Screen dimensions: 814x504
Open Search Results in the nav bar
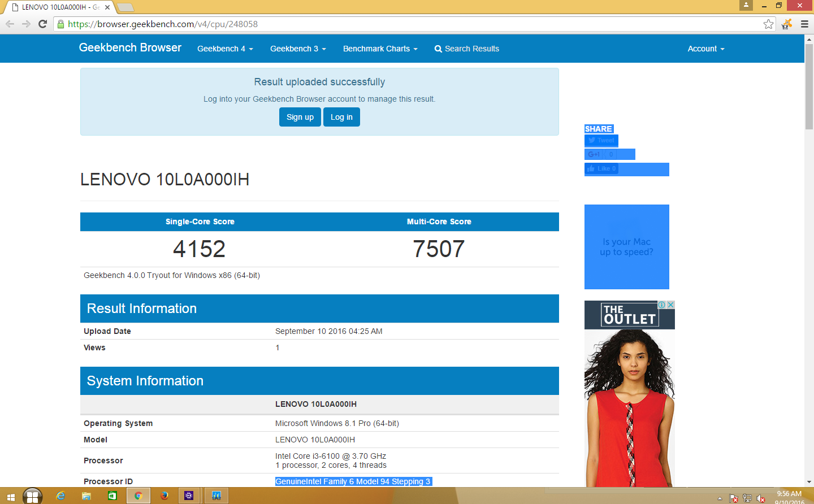click(x=467, y=49)
